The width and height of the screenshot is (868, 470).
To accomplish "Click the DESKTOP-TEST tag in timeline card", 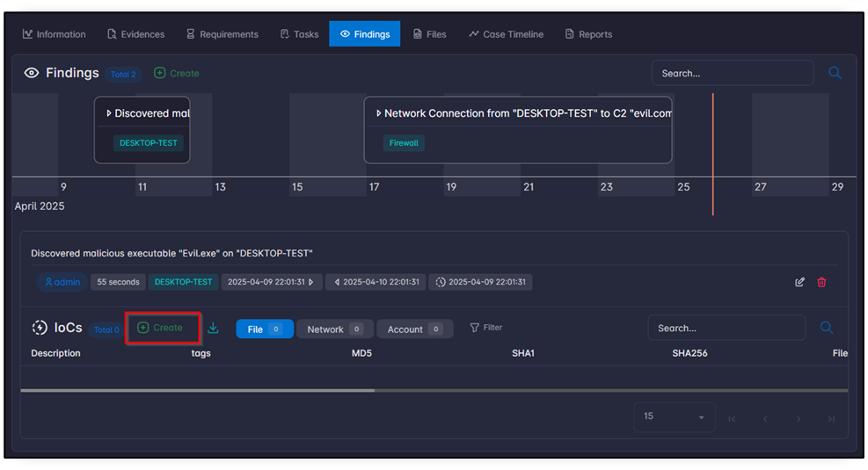I will pos(149,142).
